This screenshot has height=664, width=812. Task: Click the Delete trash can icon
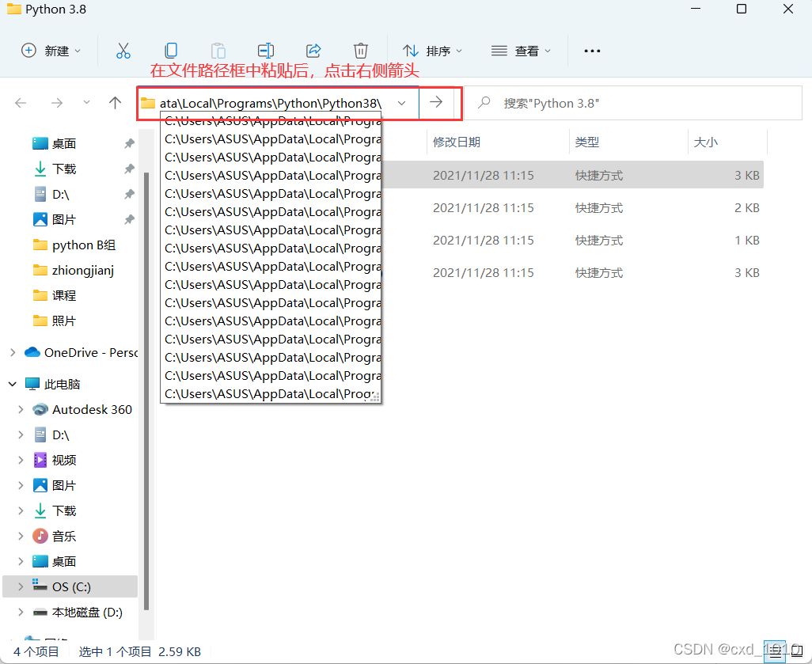[360, 51]
